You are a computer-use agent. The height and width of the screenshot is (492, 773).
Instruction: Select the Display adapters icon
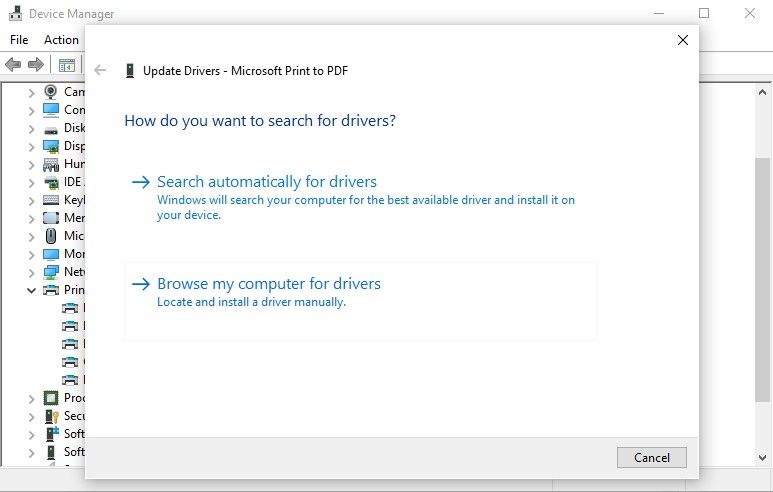[51, 146]
